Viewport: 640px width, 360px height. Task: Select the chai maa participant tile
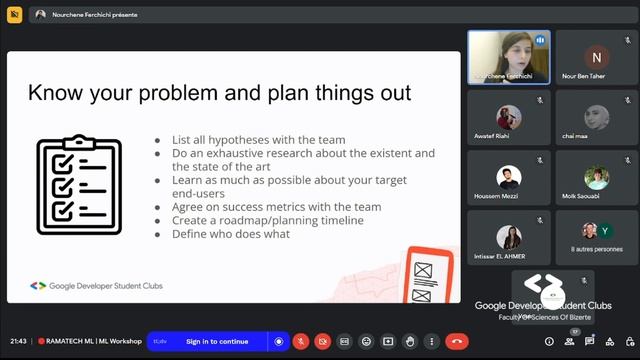click(x=597, y=118)
